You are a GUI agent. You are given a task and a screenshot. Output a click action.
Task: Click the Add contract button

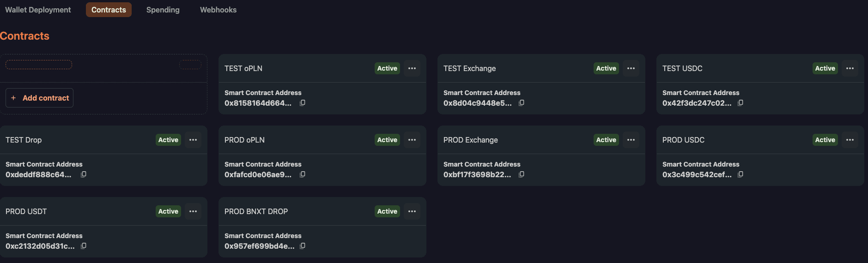click(40, 98)
